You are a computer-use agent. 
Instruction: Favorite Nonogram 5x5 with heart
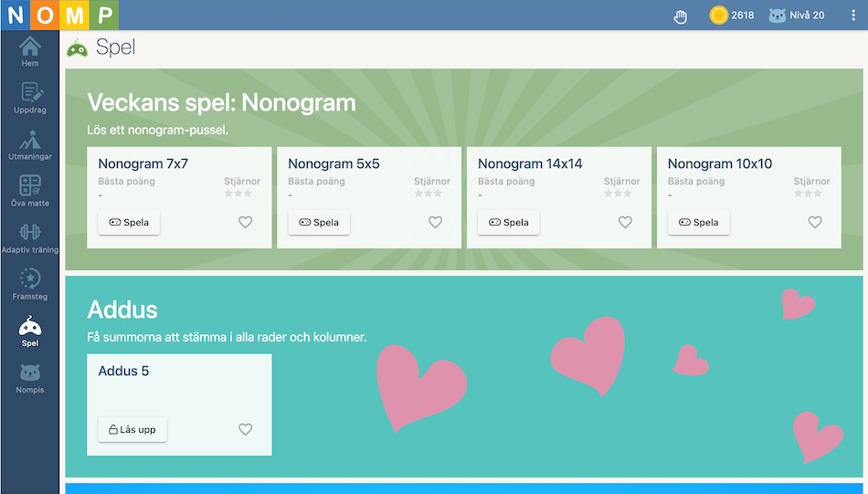(x=435, y=222)
